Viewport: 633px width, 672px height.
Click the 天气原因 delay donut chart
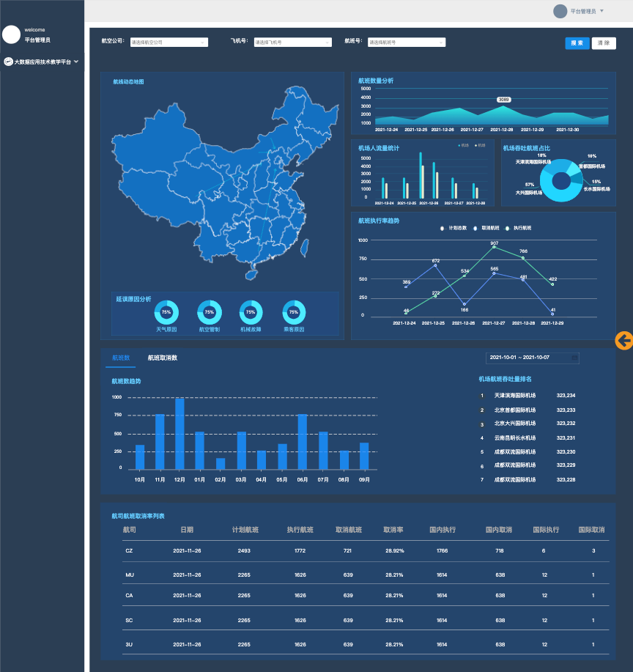tap(166, 312)
